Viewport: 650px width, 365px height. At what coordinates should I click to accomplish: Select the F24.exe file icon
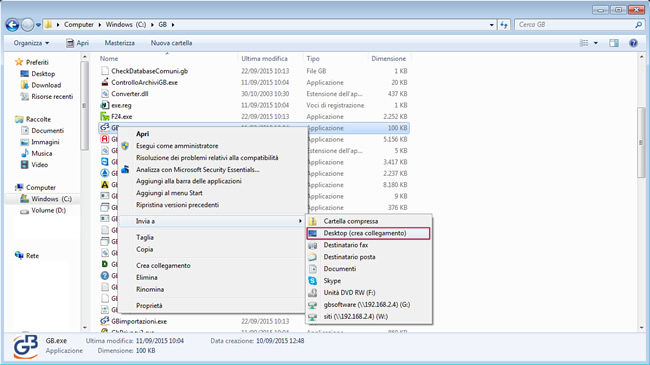(105, 117)
